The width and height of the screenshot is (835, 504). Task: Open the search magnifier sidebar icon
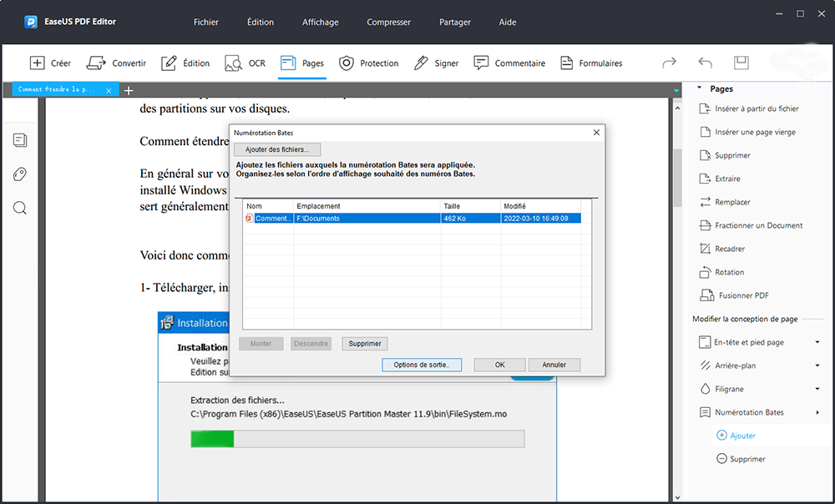point(20,208)
